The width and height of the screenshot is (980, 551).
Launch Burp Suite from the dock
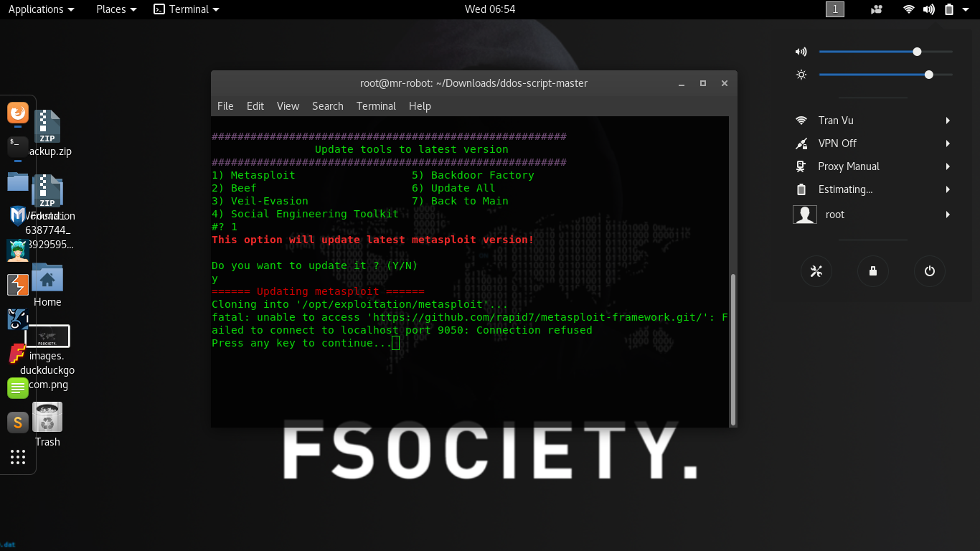coord(18,285)
